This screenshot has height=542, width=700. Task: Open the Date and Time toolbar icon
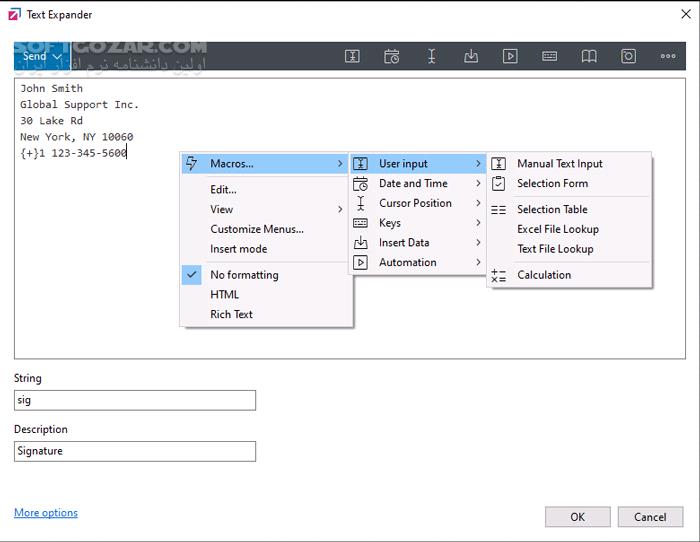pos(392,56)
